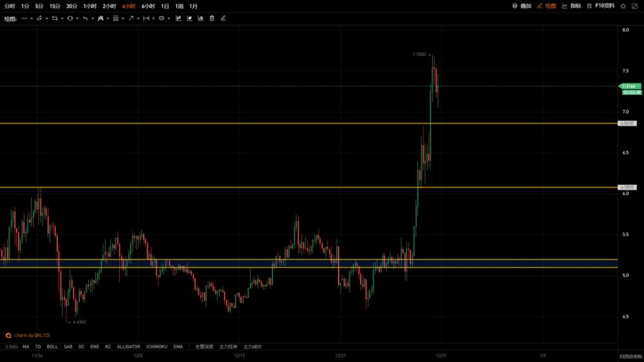
Task: Toggle the DC indicator
Action: pos(81,347)
